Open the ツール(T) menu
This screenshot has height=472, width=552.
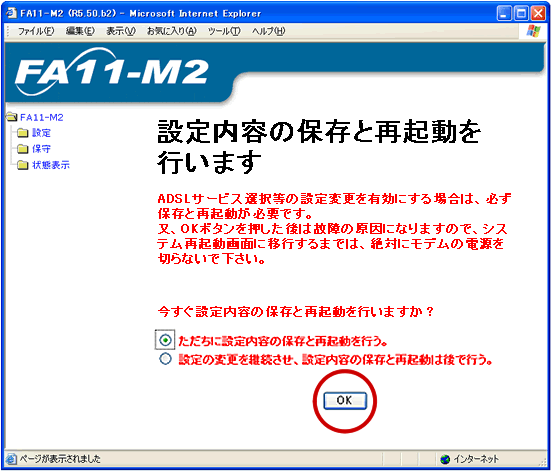(224, 31)
